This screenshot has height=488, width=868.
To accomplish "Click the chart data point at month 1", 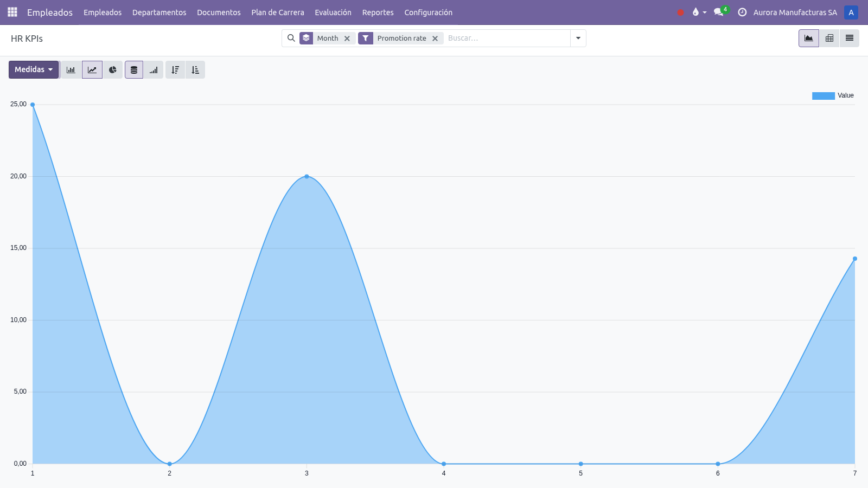I will pyautogui.click(x=33, y=105).
